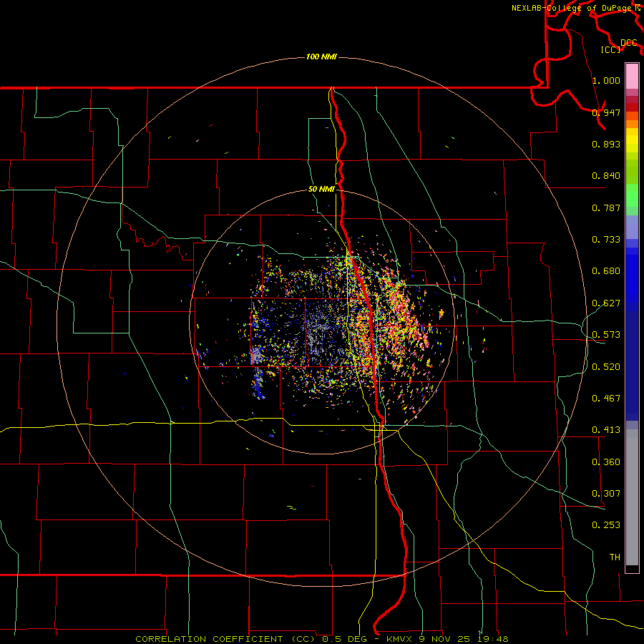Image resolution: width=644 pixels, height=644 pixels.
Task: Select the 0.947 legend value
Action: pyautogui.click(x=606, y=112)
